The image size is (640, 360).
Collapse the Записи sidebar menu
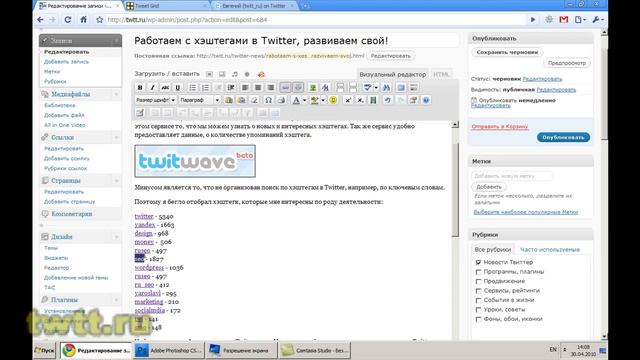(116, 41)
